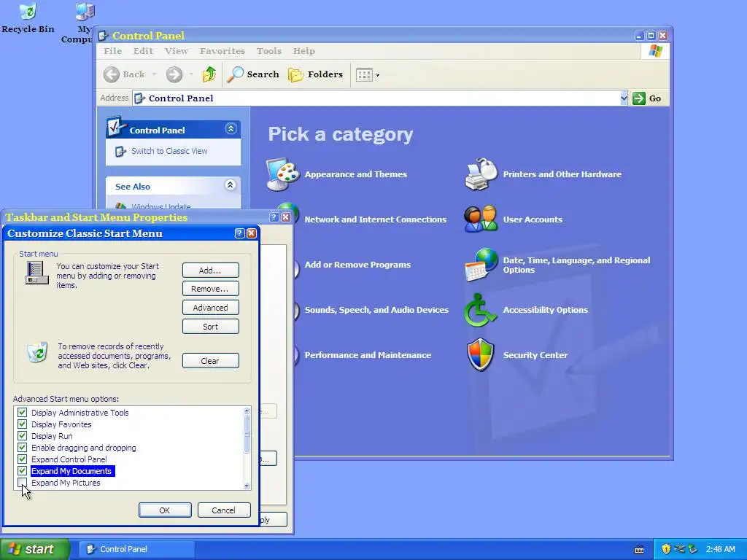Open the Date, Time, Language icon
The image size is (747, 560).
point(481,265)
